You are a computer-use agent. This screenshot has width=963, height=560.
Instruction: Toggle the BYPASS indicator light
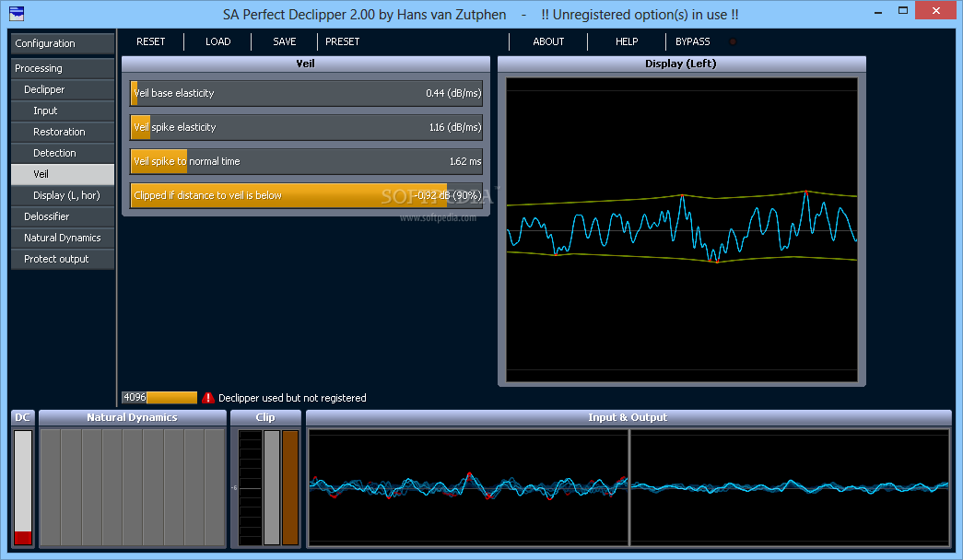[733, 41]
